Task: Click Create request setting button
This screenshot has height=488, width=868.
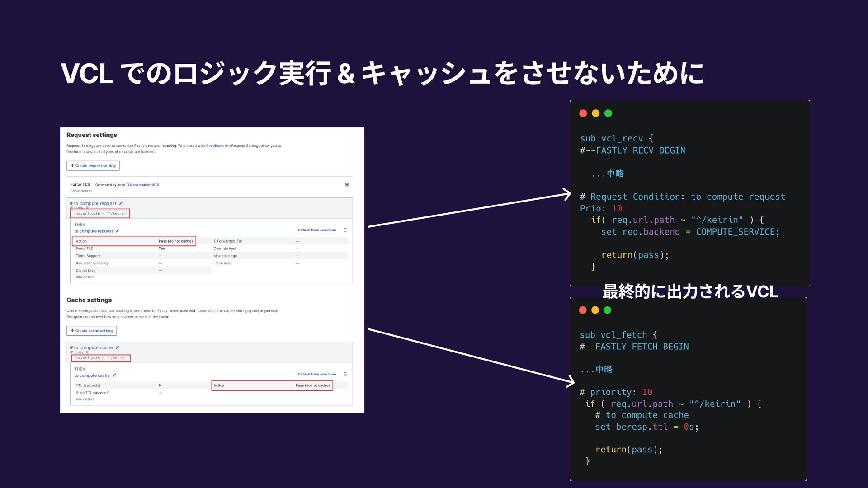Action: tap(93, 166)
